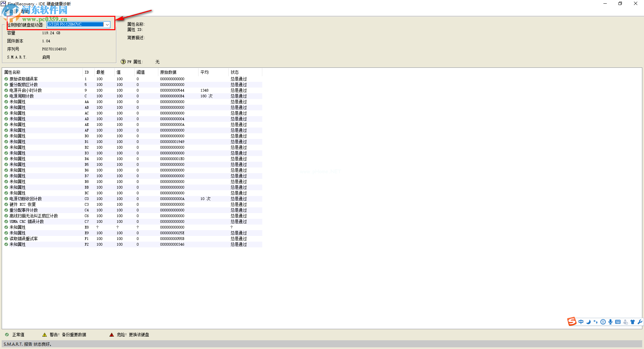Restore down the FinalRecovery window
The image size is (644, 349).
620,4
